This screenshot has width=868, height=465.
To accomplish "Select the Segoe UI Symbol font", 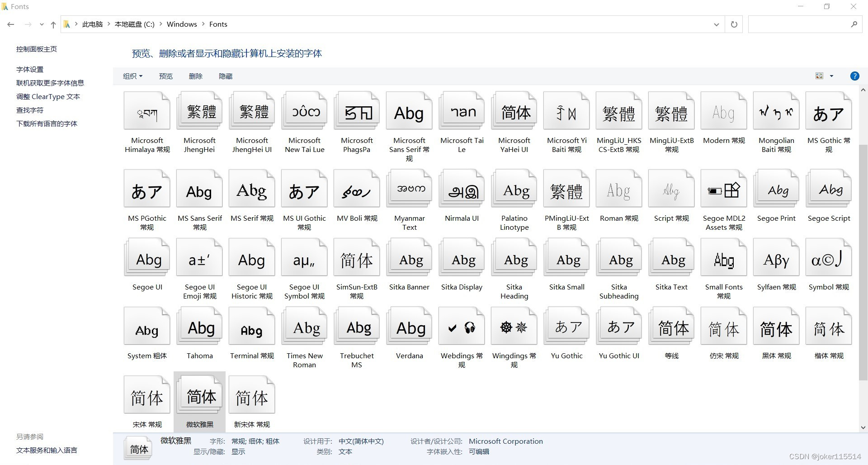I will [x=304, y=258].
